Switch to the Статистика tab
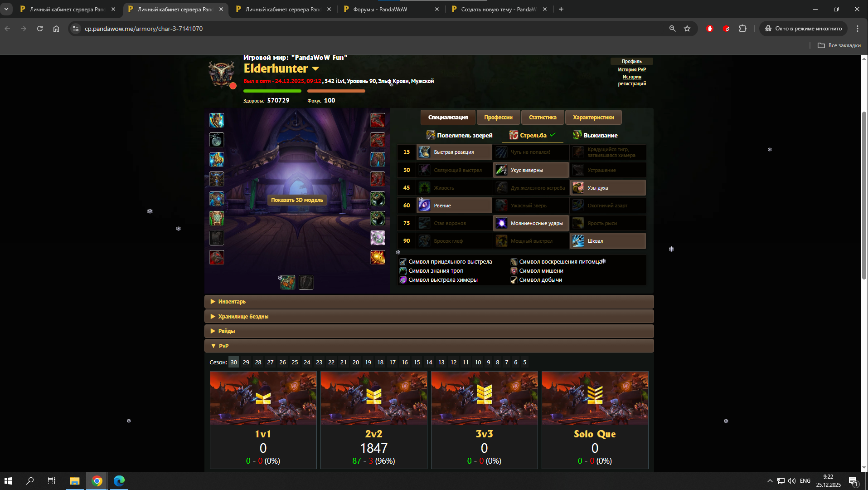This screenshot has height=490, width=868. pyautogui.click(x=543, y=118)
